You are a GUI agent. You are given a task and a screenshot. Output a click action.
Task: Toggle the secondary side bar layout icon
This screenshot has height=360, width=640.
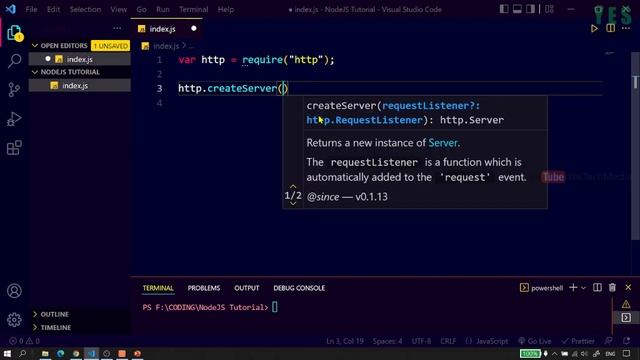(530, 9)
